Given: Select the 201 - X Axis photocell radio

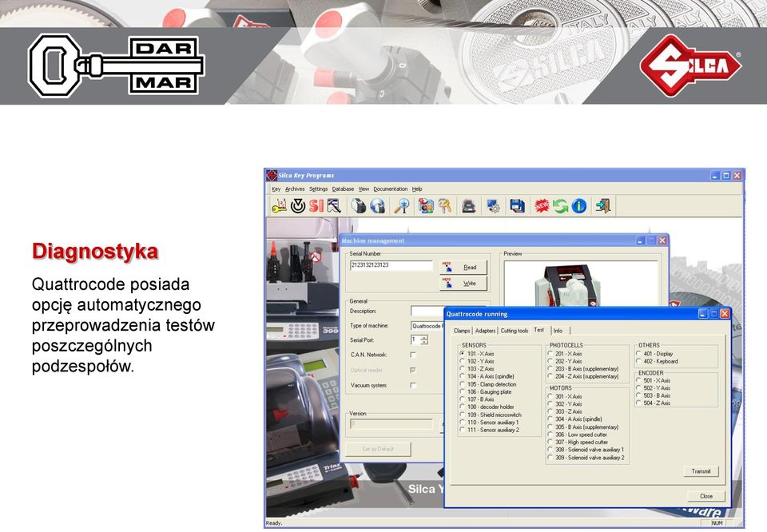Looking at the screenshot, I should (550, 354).
